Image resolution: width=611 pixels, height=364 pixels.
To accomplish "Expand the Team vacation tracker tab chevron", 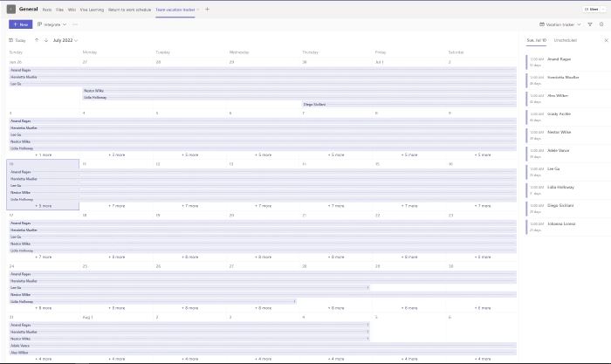I will [198, 10].
